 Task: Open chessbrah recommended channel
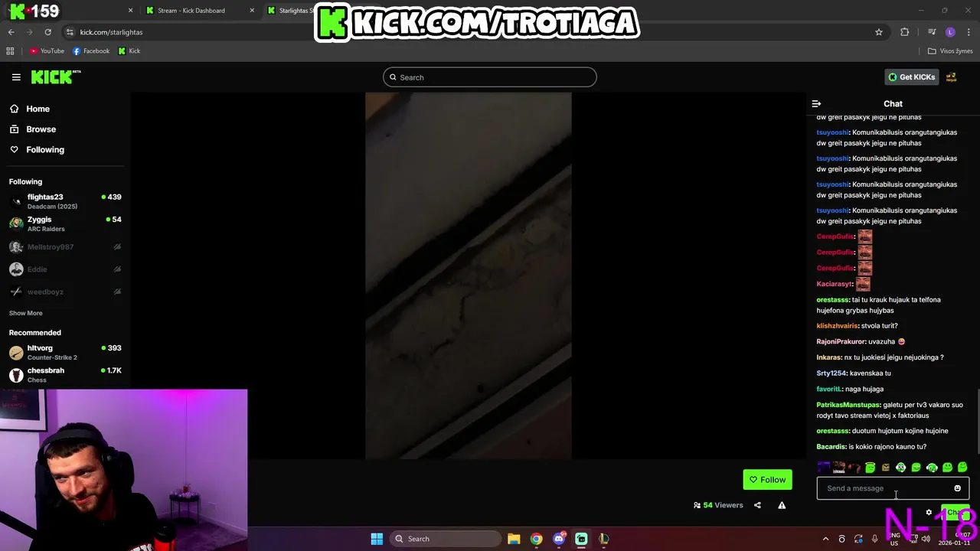point(65,374)
